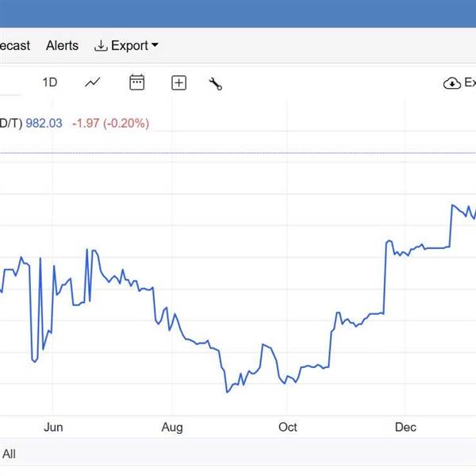Open chart settings via the wrench icon
Screen dimensions: 476x476
215,83
